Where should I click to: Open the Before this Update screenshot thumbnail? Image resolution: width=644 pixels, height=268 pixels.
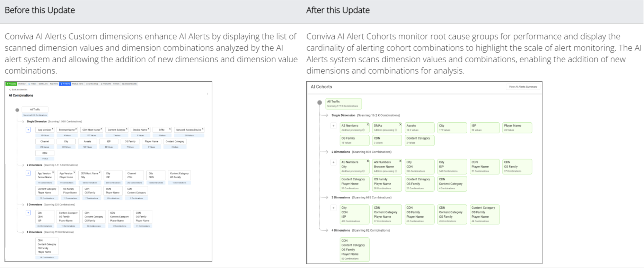108,172
